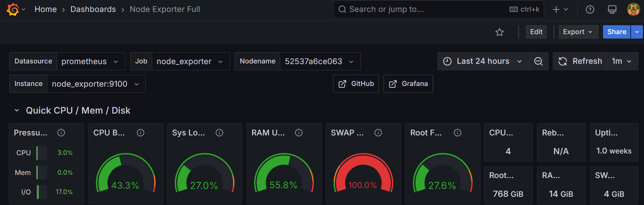Open the dropdown arrow beside Grafana logo
Image resolution: width=644 pixels, height=205 pixels.
[x=24, y=10]
